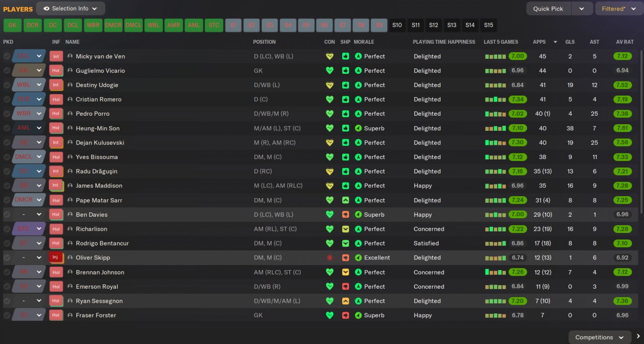Sort by PLAYING TIME HAPPINESS column header

(x=444, y=42)
